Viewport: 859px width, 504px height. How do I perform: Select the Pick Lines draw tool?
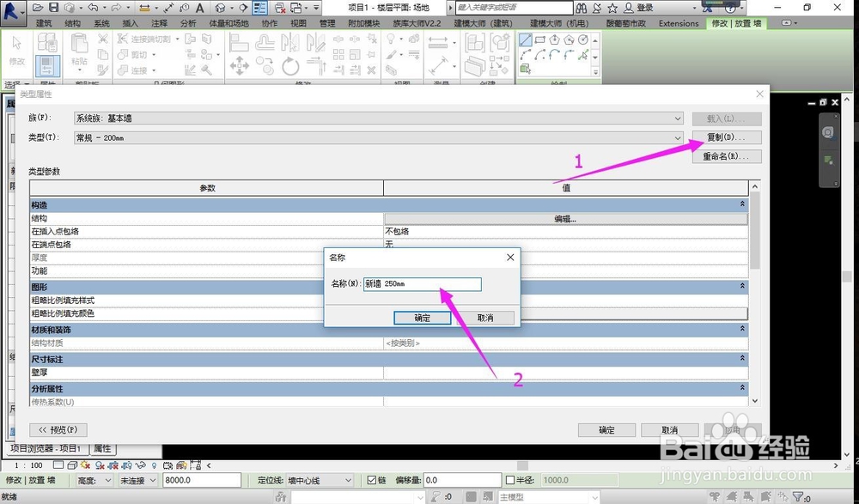tap(583, 54)
